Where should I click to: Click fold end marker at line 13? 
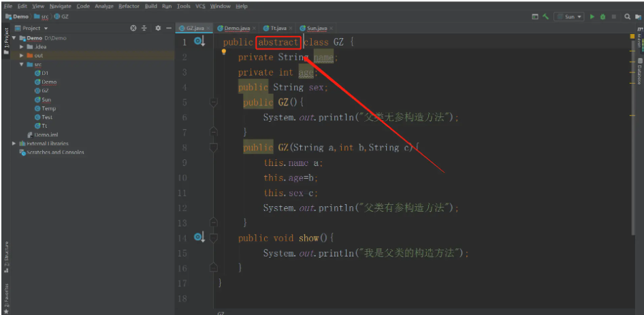(x=213, y=222)
